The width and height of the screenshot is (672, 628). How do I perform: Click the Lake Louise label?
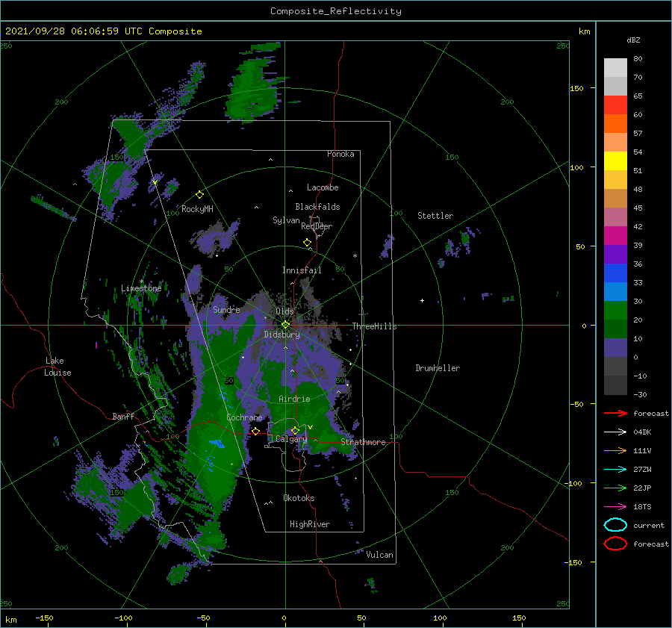[57, 367]
